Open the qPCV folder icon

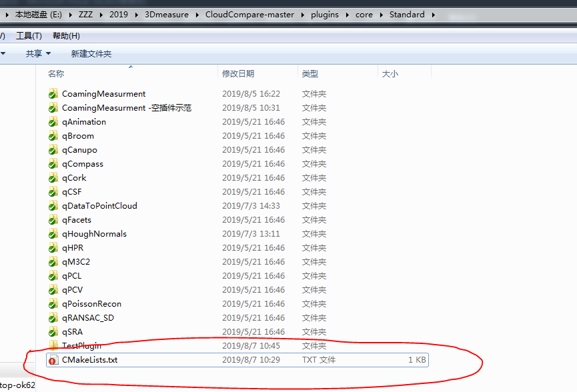click(x=53, y=289)
